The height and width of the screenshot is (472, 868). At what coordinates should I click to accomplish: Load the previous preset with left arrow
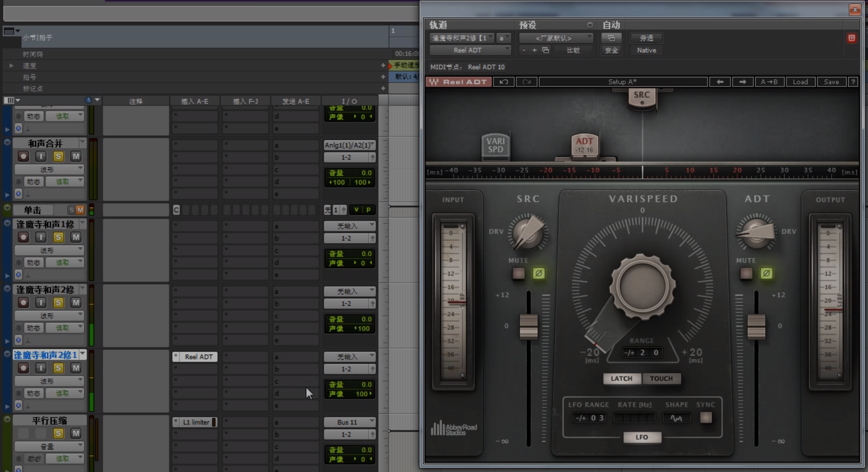(720, 82)
